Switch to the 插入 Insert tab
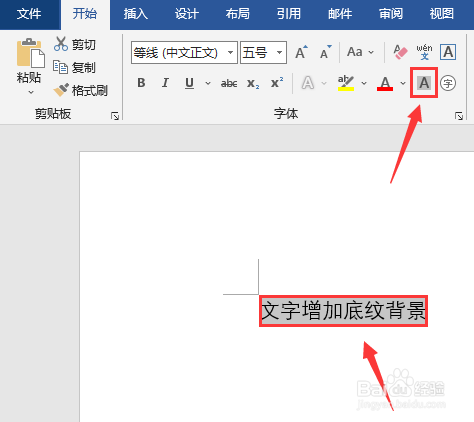474x422 pixels. 136,14
